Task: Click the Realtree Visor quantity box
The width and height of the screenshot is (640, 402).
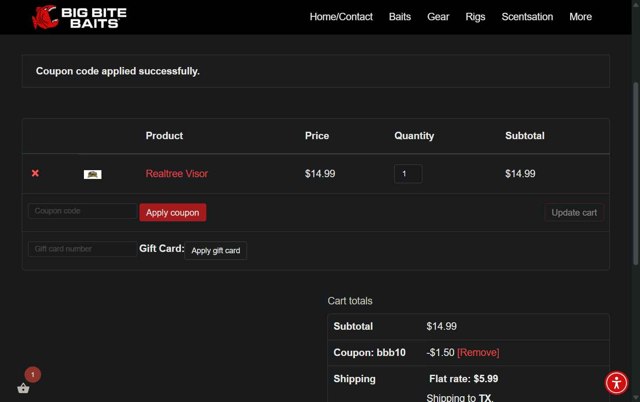Action: (x=408, y=174)
